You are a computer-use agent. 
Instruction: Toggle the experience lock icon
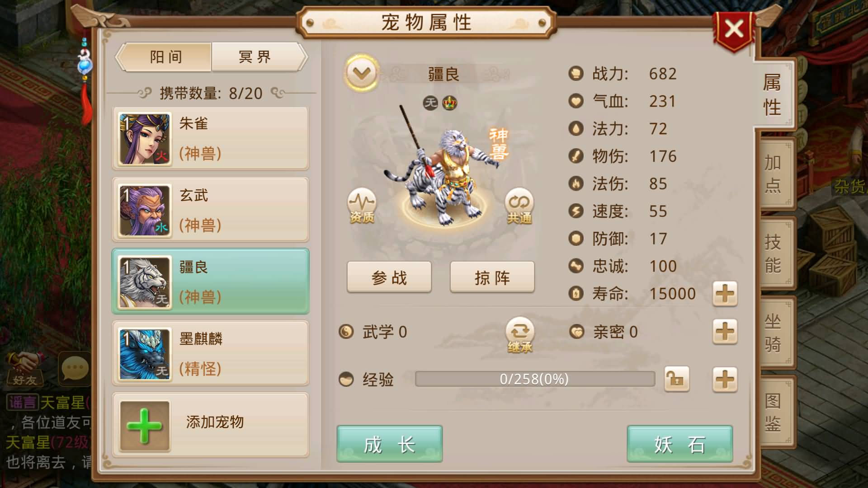point(677,379)
